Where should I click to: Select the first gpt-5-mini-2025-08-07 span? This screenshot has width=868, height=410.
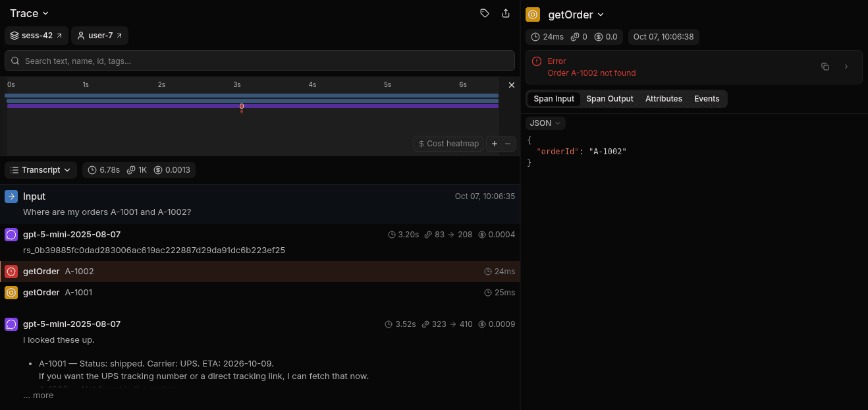260,242
